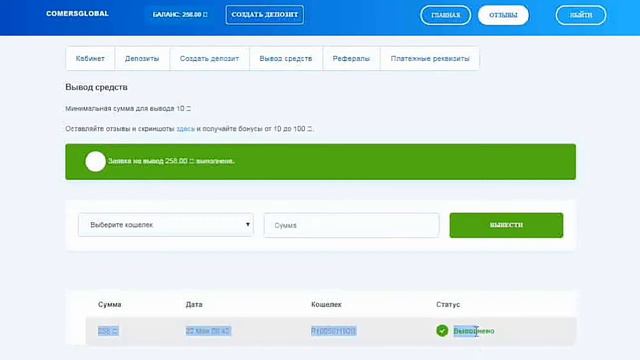Switch to the Депозиты tab
The width and height of the screenshot is (640, 360).
pos(142,59)
